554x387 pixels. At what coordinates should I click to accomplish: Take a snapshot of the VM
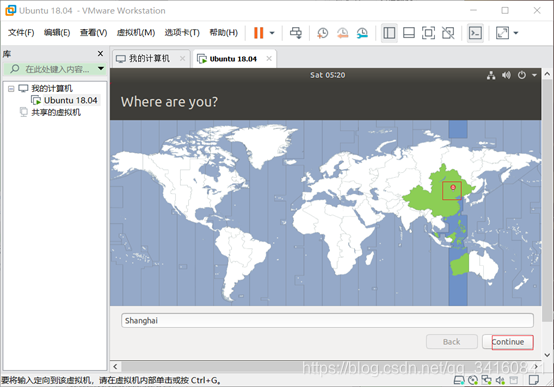click(x=323, y=33)
